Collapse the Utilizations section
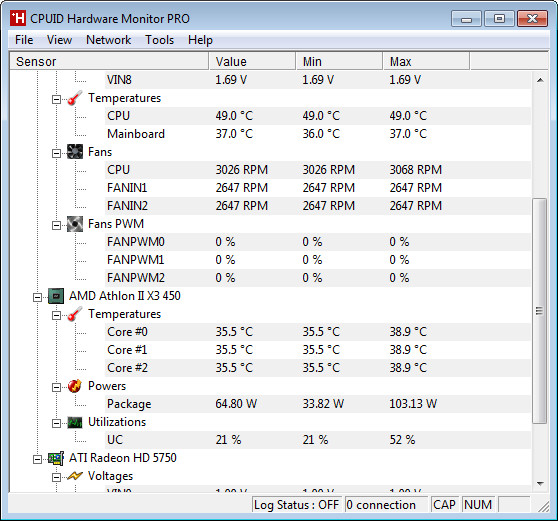Image resolution: width=558 pixels, height=521 pixels. click(56, 423)
